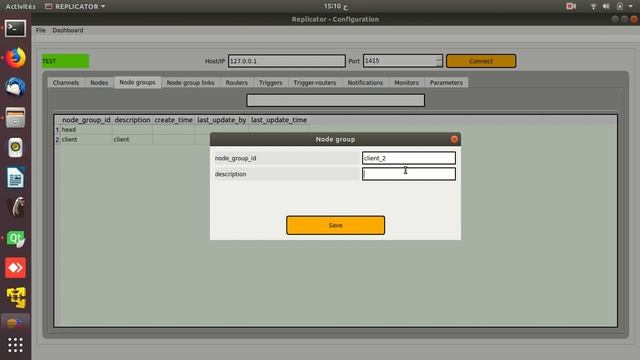Click the create_time column header
Image resolution: width=640 pixels, height=360 pixels.
click(173, 120)
